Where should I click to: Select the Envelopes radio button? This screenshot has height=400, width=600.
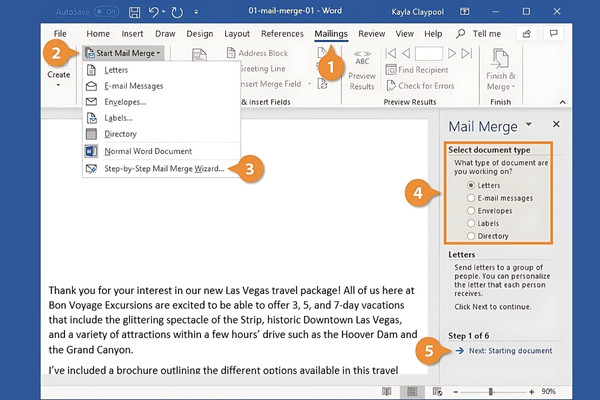[471, 211]
